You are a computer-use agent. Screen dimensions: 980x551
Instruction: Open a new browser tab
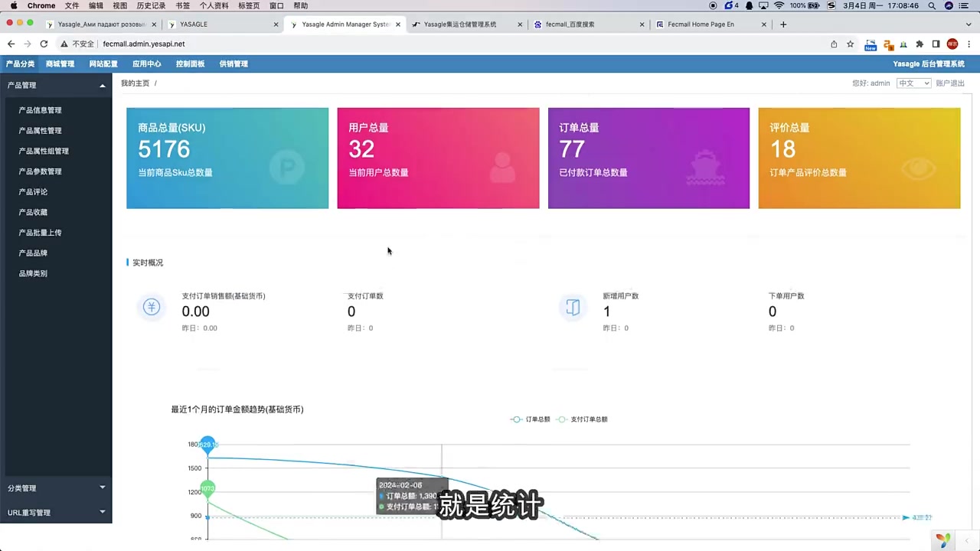[783, 24]
